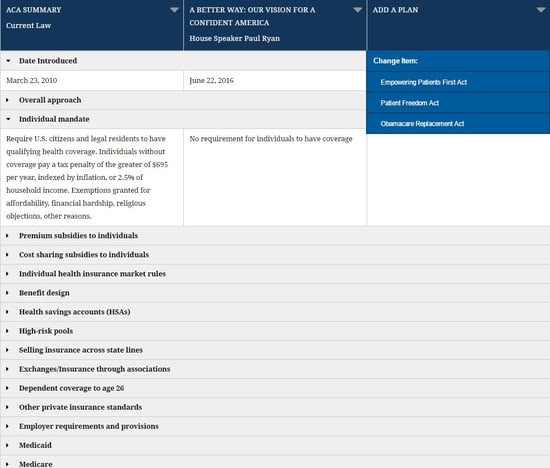Expand the Cost sharing subsidies triangle

pyautogui.click(x=7, y=255)
